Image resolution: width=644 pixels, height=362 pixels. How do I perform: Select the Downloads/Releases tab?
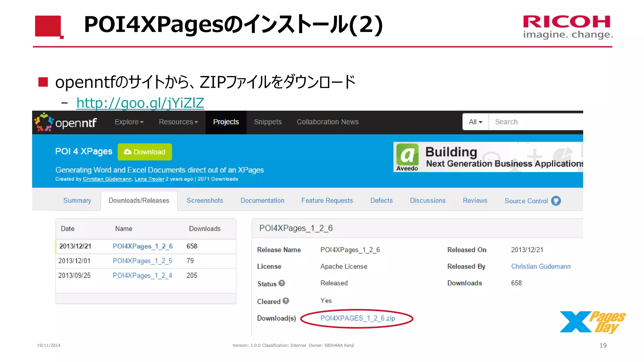point(139,200)
